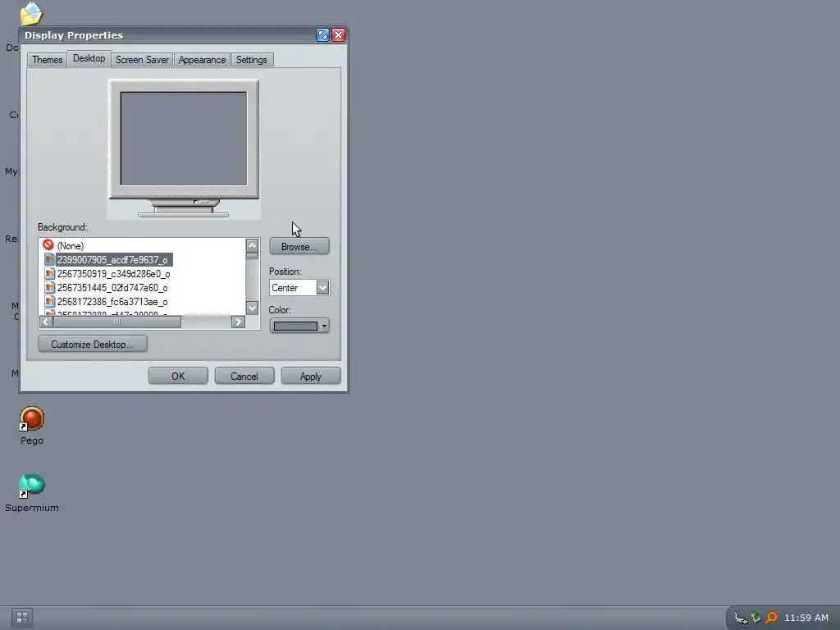
Task: Switch to the Themes tab
Action: [47, 59]
